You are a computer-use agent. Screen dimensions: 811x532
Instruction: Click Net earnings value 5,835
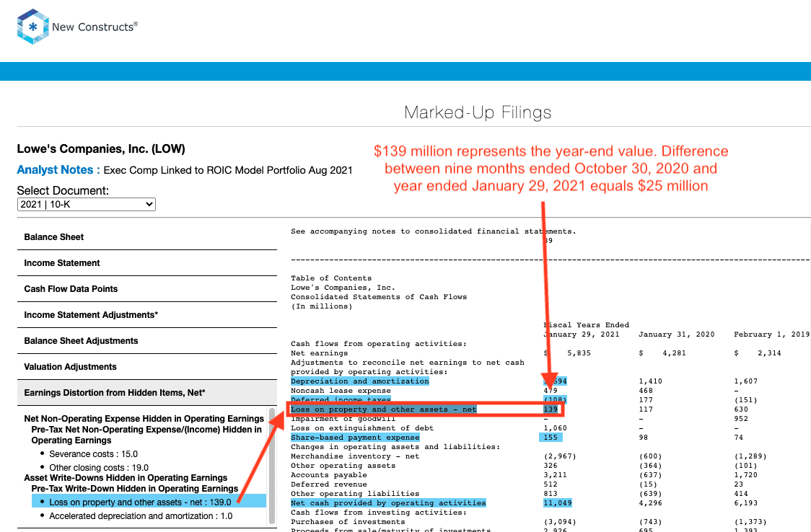(x=579, y=353)
